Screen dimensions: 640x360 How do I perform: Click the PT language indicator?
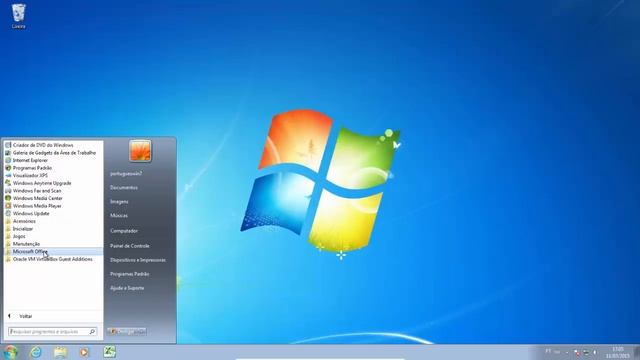(548, 351)
